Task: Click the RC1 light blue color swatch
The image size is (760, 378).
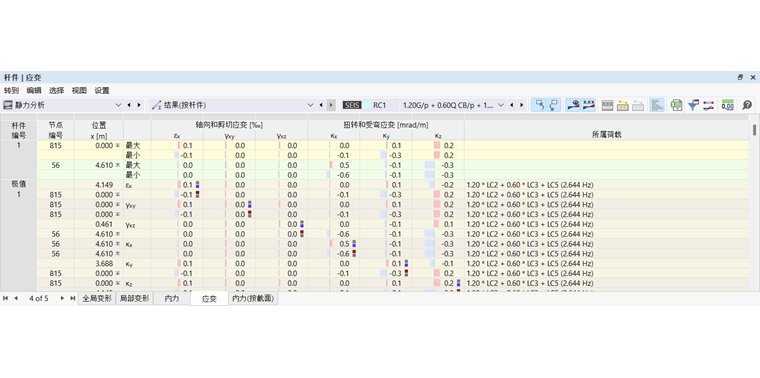Action: click(367, 105)
